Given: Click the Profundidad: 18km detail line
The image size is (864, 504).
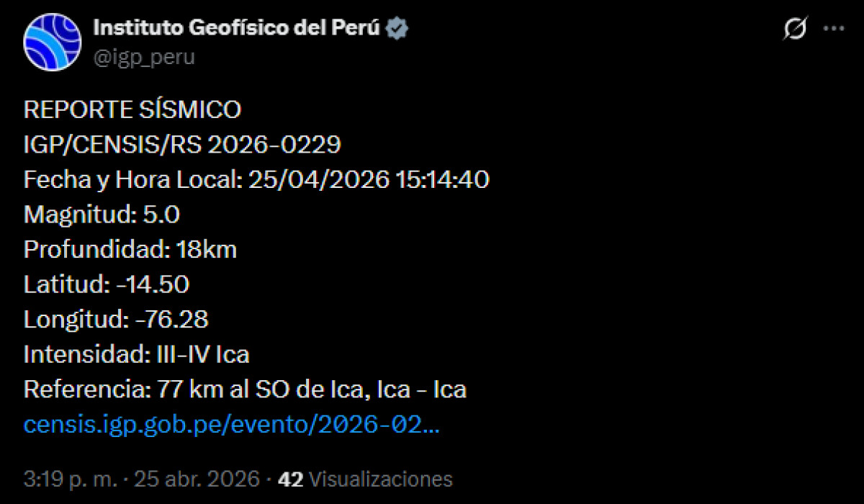Looking at the screenshot, I should pos(132,250).
